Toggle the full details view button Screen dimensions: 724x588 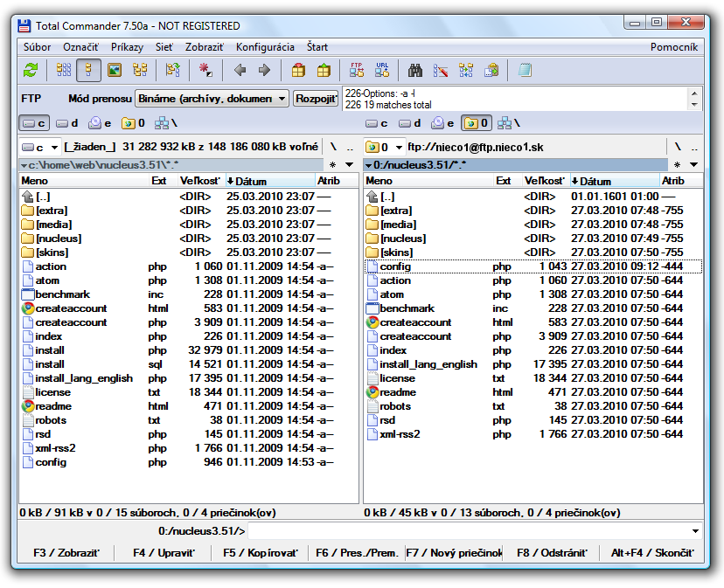click(x=88, y=70)
